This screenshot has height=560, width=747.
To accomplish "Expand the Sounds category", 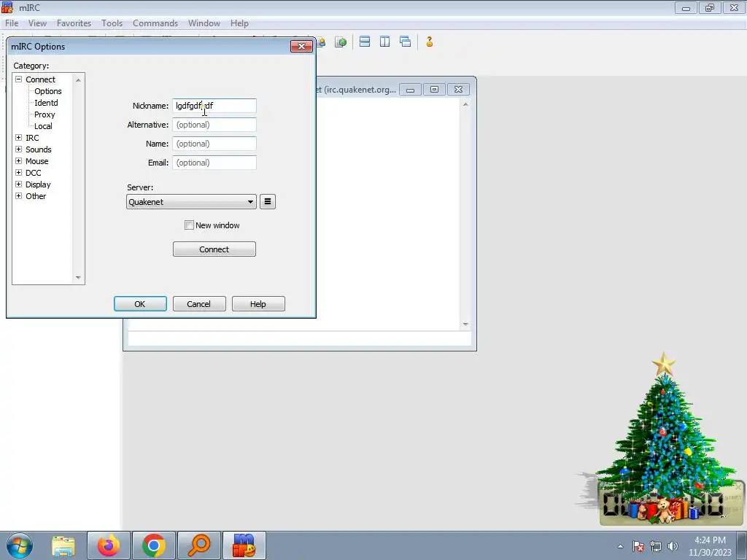I will coord(18,149).
